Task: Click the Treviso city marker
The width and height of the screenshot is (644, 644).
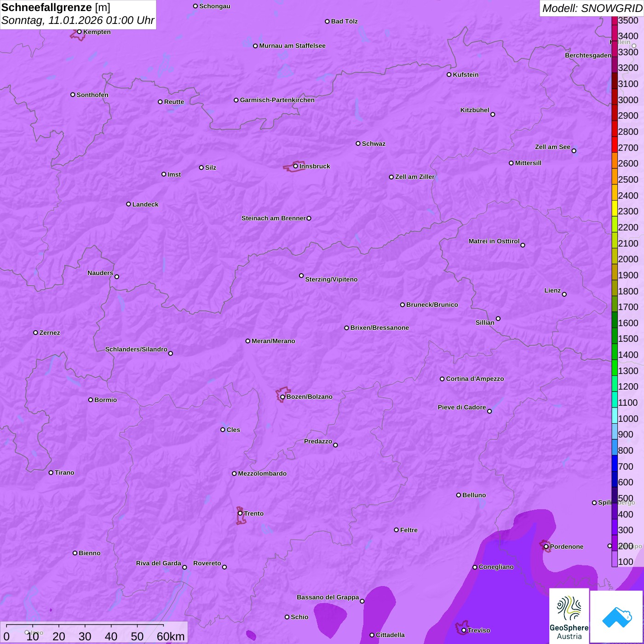Action: tap(464, 630)
